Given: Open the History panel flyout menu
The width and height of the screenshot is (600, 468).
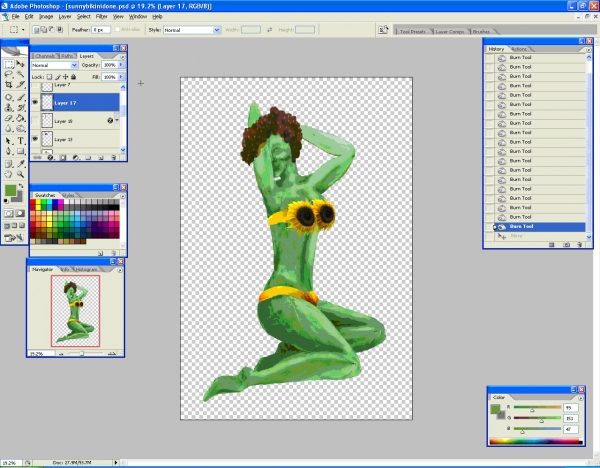Looking at the screenshot, I should point(589,50).
